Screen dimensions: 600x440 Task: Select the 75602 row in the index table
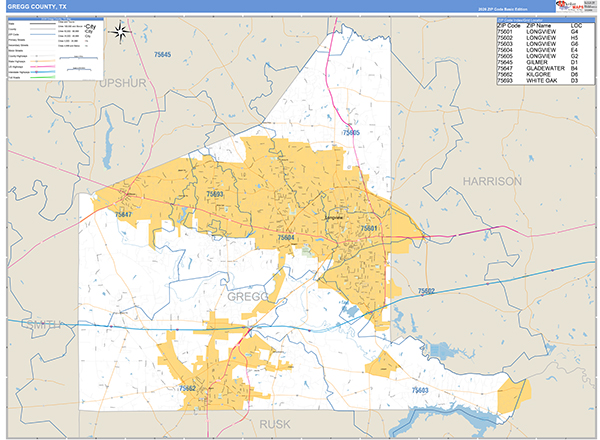pos(545,38)
